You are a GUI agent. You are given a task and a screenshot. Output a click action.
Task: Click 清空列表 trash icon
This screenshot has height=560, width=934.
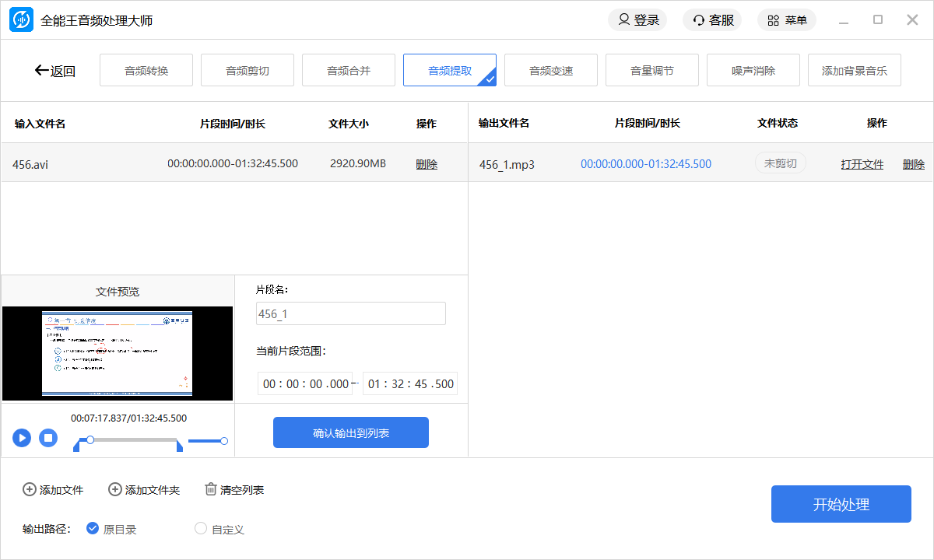pyautogui.click(x=211, y=489)
